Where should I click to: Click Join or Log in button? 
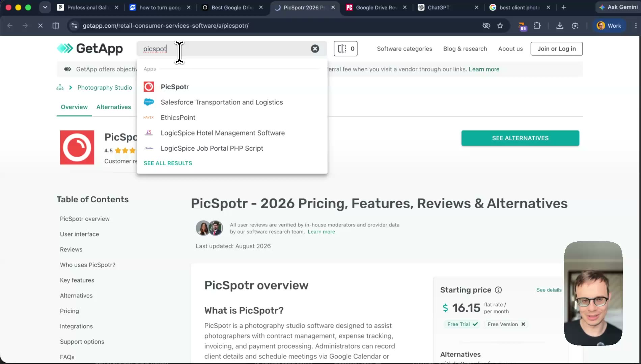pyautogui.click(x=556, y=49)
